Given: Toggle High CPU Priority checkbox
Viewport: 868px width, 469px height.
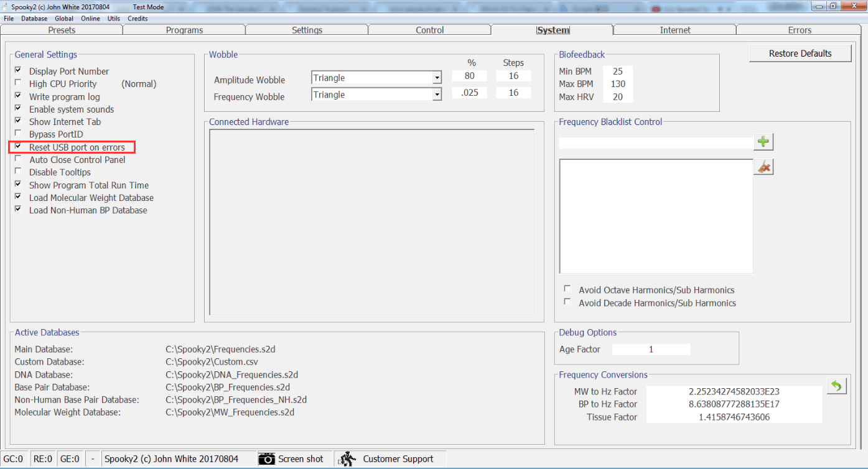Looking at the screenshot, I should [18, 83].
